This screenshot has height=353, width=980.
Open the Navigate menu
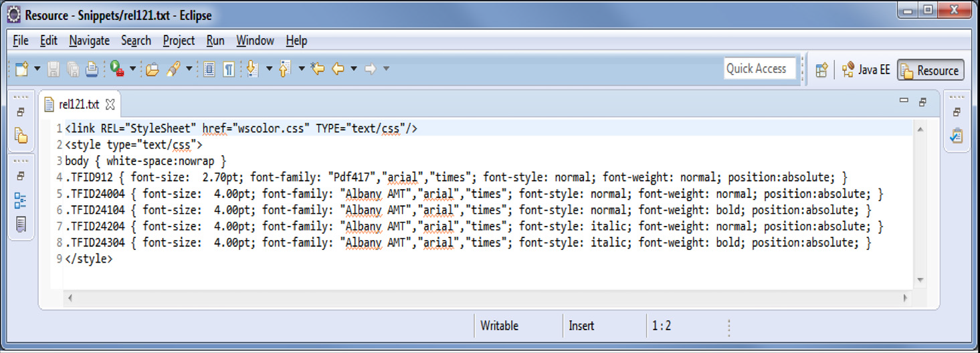(89, 41)
